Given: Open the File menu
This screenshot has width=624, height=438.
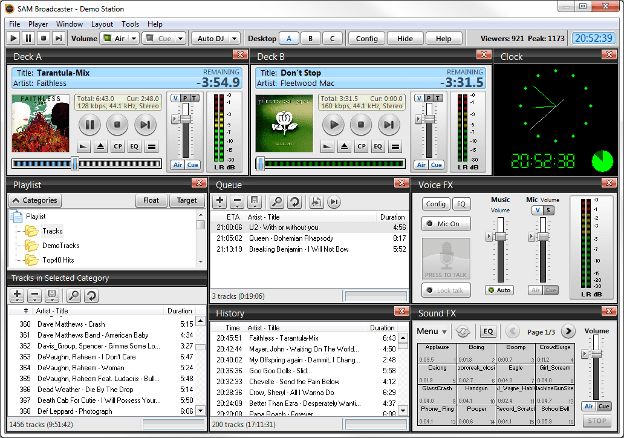Looking at the screenshot, I should tap(14, 24).
